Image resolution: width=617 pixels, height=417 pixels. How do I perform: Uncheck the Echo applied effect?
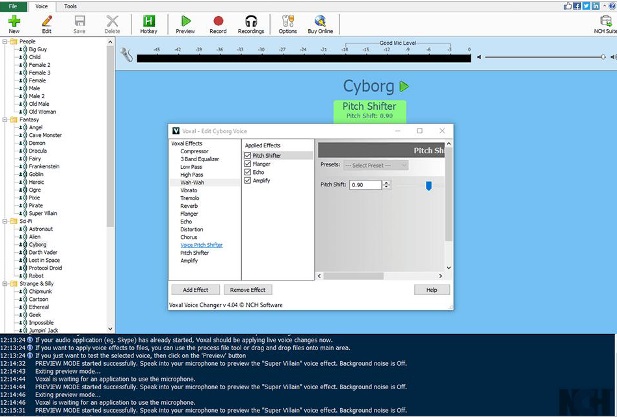[248, 172]
